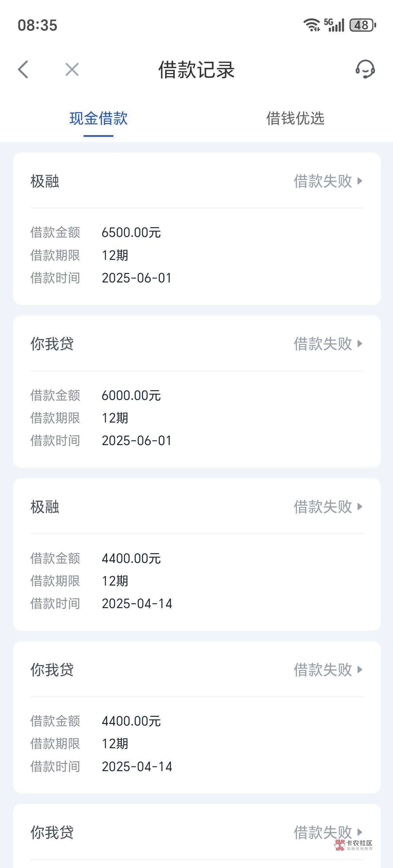
Task: Tap the status bar clock 08:35
Action: click(x=37, y=25)
